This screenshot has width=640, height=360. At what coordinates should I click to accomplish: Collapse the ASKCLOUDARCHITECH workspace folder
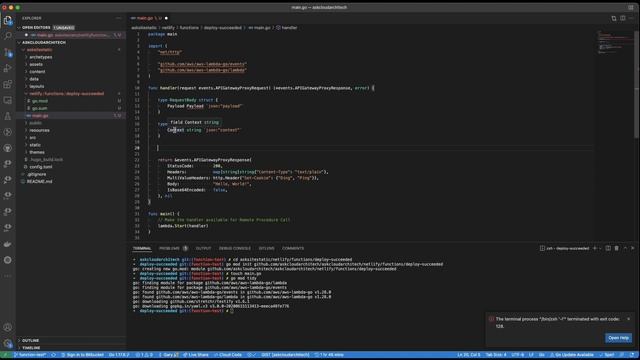(x=43, y=42)
